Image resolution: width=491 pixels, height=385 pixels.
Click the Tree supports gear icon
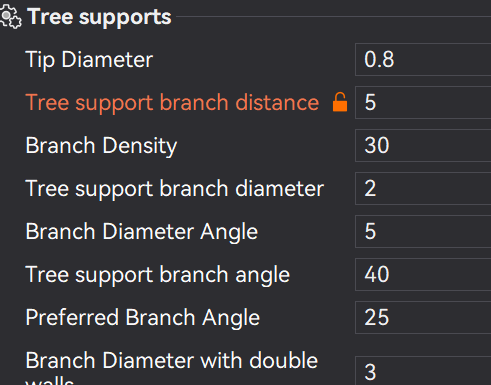(x=11, y=17)
